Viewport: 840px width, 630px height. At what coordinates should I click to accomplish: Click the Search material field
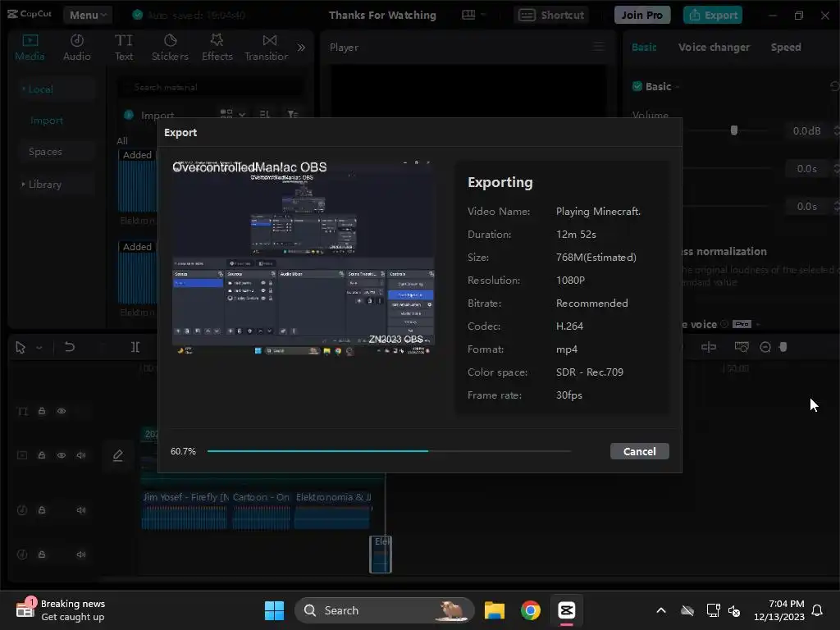point(211,87)
